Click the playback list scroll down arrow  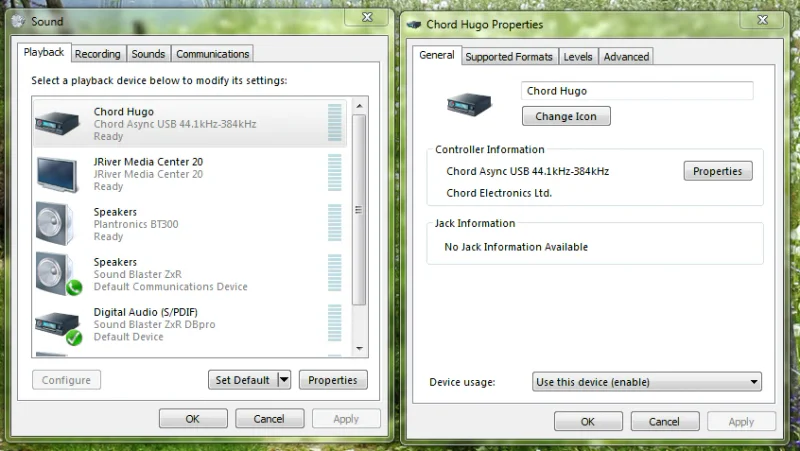(359, 348)
